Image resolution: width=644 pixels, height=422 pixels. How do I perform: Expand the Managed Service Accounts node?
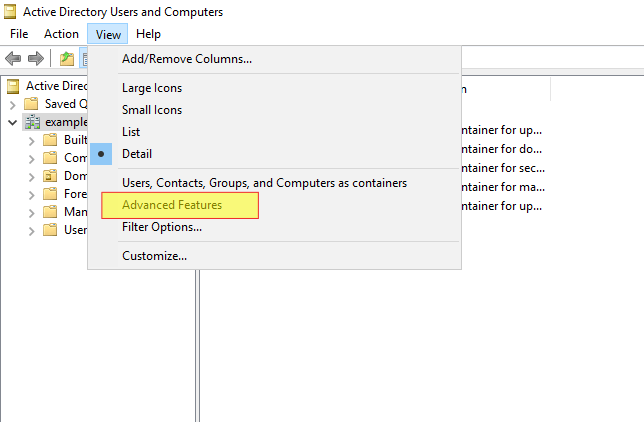pos(32,213)
